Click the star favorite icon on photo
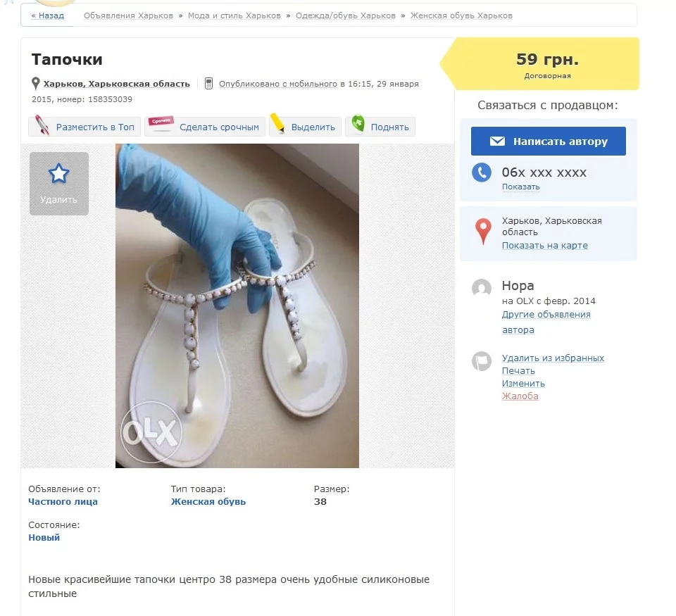The height and width of the screenshot is (616, 676). [58, 174]
